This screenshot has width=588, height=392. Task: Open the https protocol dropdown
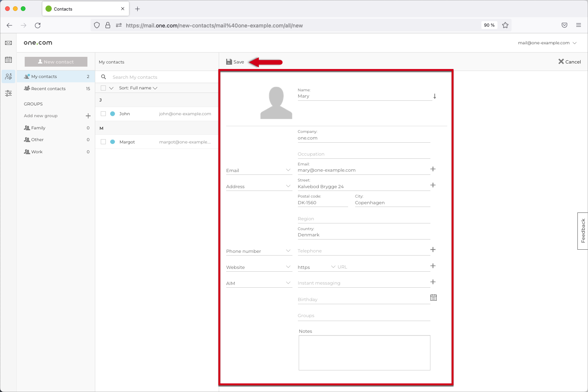[x=316, y=267]
